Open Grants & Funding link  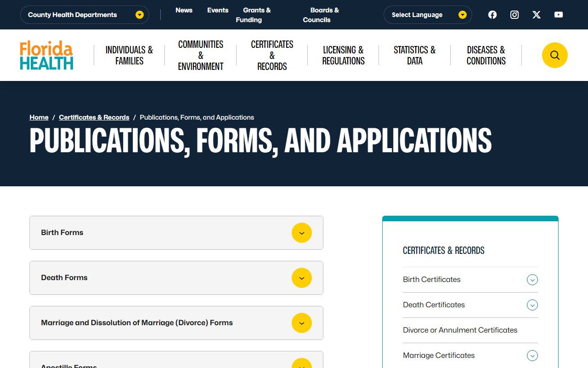coord(253,15)
